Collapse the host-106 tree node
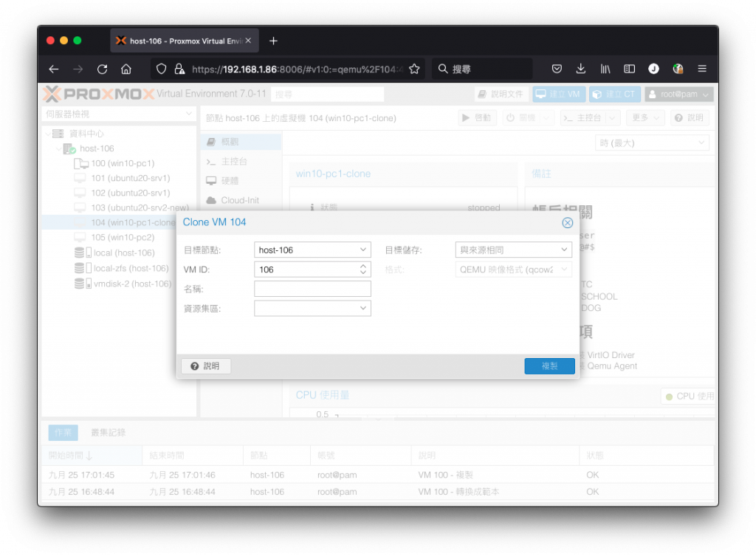This screenshot has height=556, width=756. coord(59,148)
